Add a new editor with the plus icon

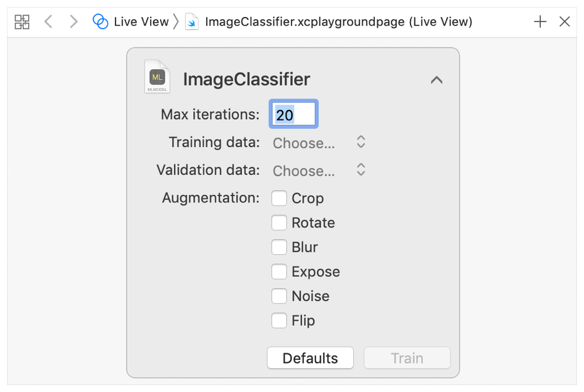click(x=540, y=21)
